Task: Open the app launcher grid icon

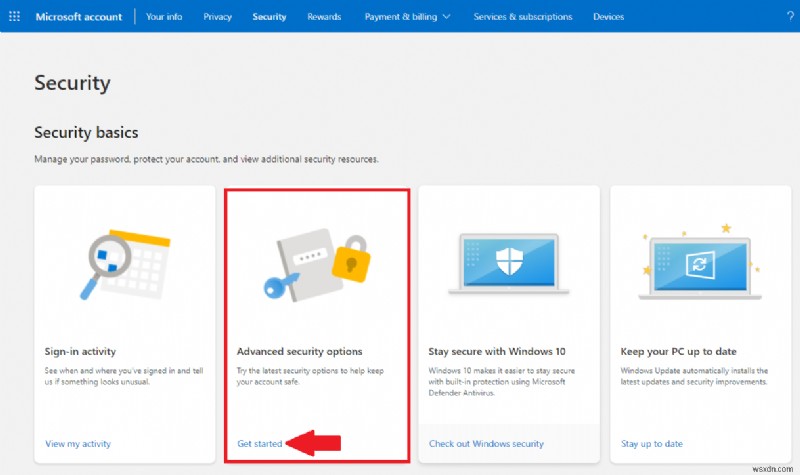Action: click(x=14, y=16)
